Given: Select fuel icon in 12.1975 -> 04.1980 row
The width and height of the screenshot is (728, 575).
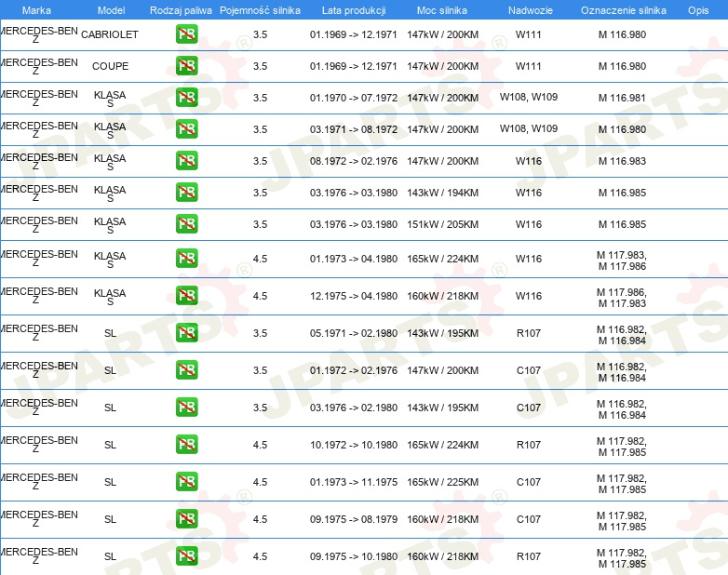Looking at the screenshot, I should 186,295.
